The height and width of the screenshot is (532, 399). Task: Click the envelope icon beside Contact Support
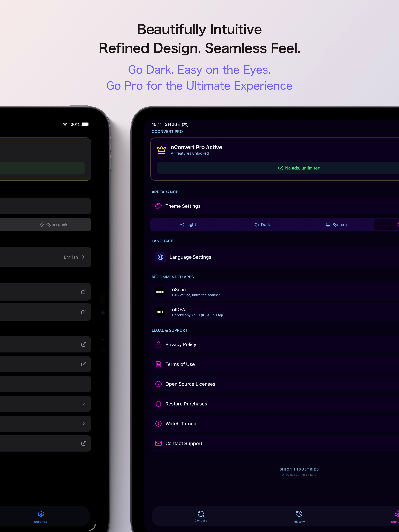click(x=158, y=443)
